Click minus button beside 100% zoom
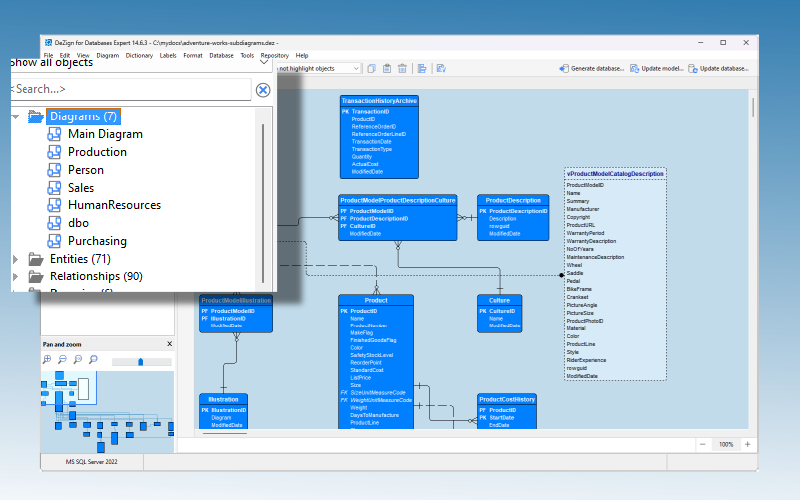 pos(703,444)
